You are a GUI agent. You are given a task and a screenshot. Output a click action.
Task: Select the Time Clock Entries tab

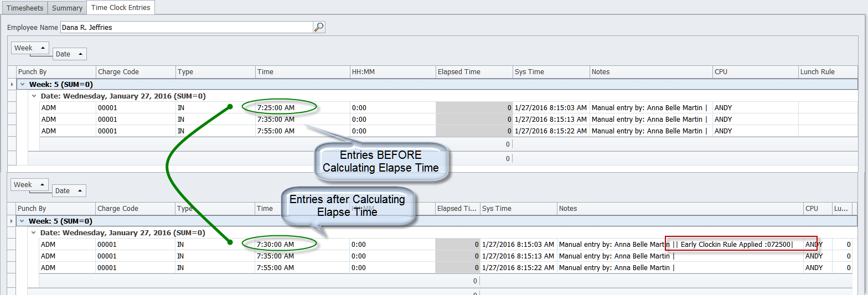(121, 8)
